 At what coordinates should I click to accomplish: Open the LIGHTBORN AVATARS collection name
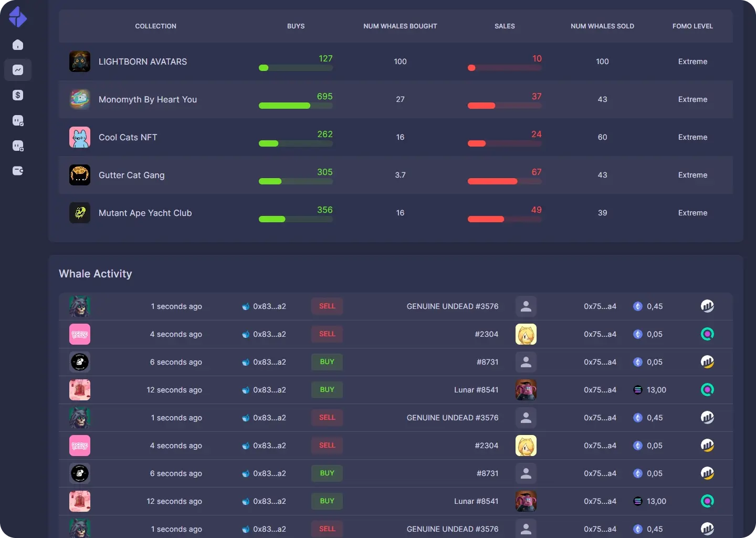(x=143, y=61)
